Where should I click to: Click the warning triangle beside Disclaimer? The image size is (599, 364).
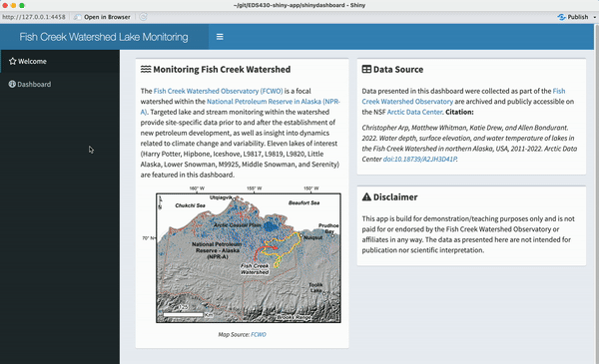[x=366, y=196]
